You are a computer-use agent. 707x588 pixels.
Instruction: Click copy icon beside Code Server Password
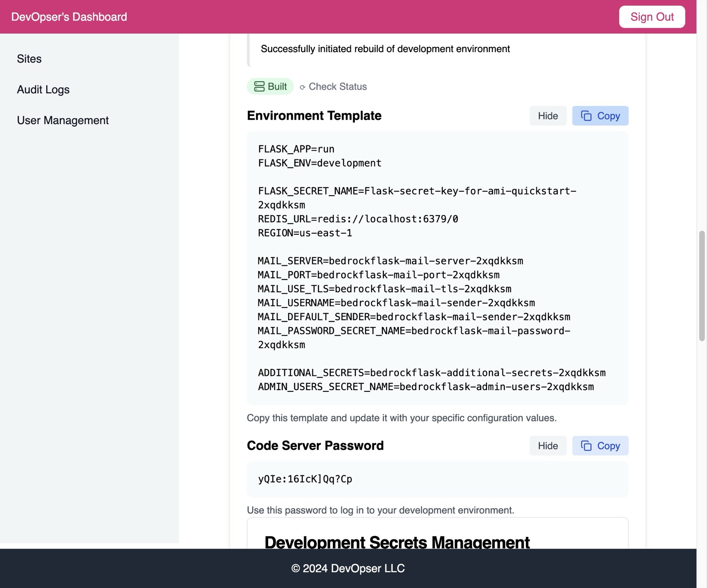[x=586, y=446]
